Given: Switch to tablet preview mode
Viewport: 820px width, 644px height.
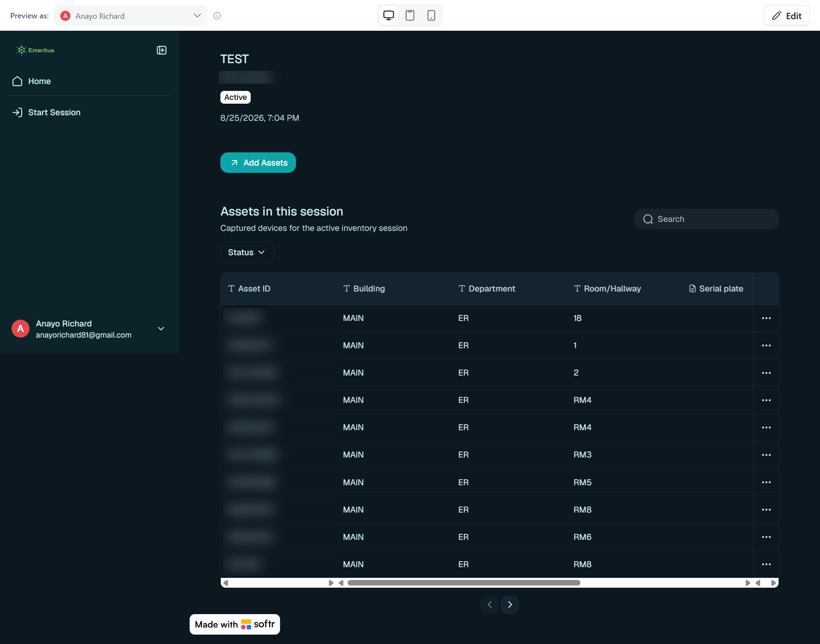Looking at the screenshot, I should pos(410,16).
